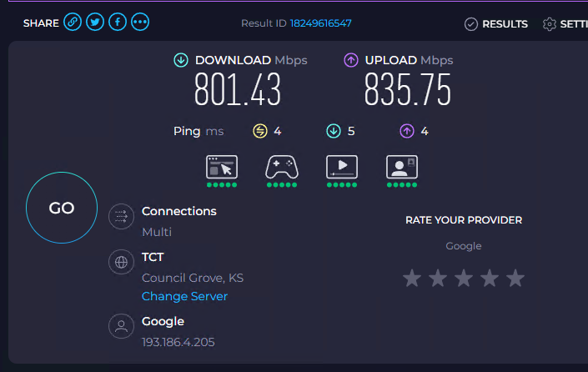Share result on Facebook
This screenshot has height=372, width=588.
[x=118, y=23]
